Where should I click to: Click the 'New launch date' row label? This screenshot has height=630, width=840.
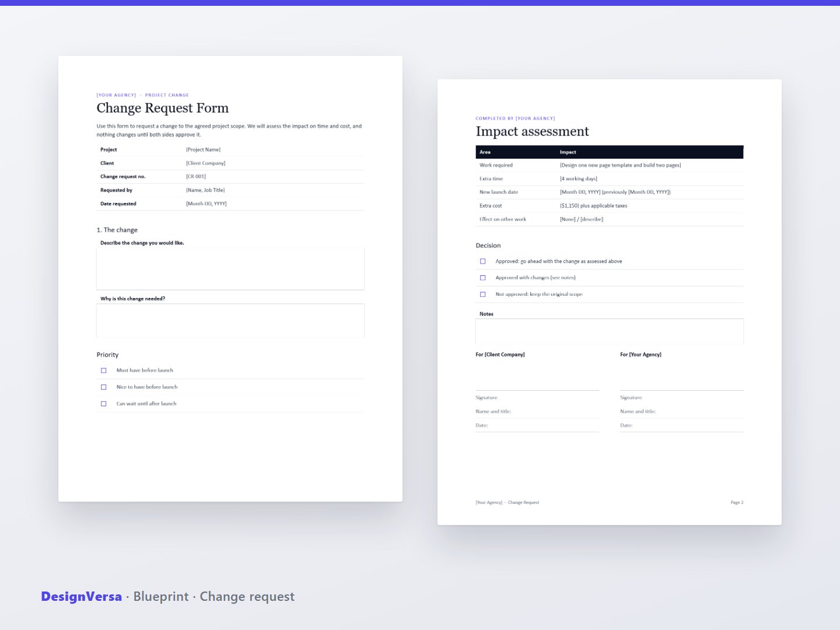click(499, 192)
